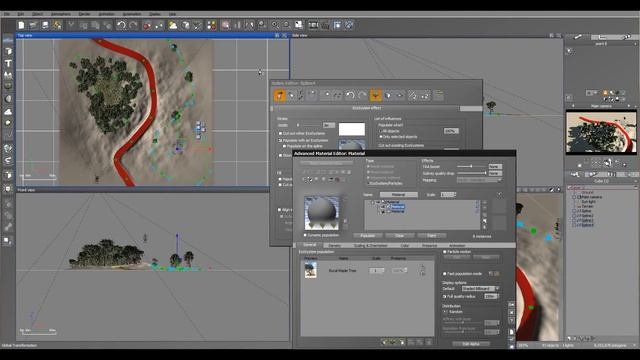Viewport: 640px width, 360px height.
Task: Click the cut scissors icon in the main toolbar
Action: [x=71, y=25]
